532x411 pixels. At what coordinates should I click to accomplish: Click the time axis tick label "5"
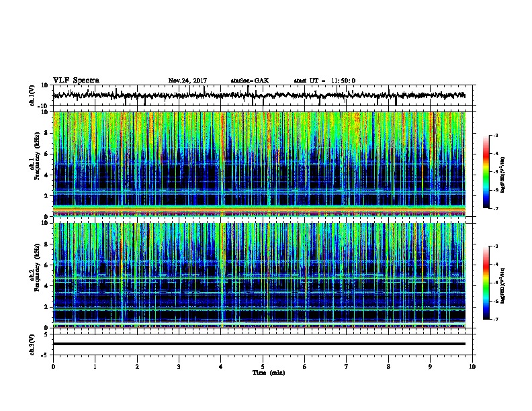tap(263, 367)
